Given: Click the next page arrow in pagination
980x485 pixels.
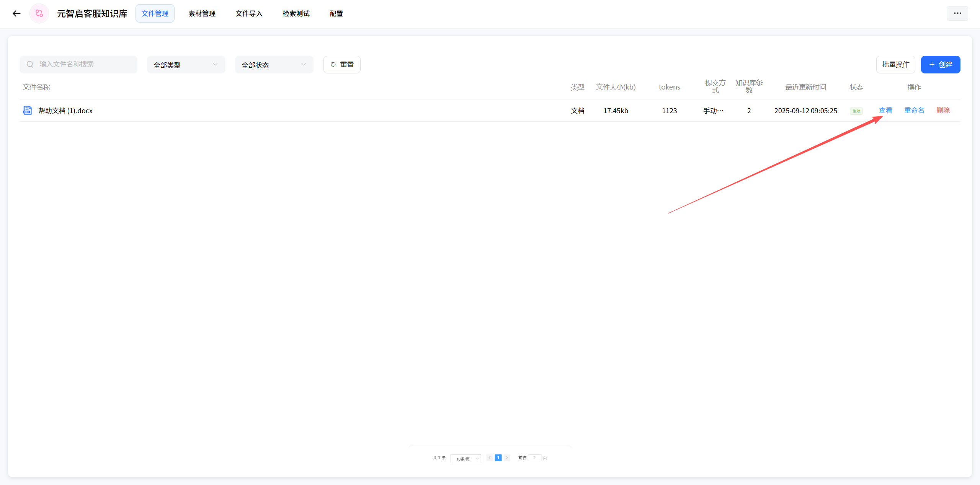Looking at the screenshot, I should (507, 458).
